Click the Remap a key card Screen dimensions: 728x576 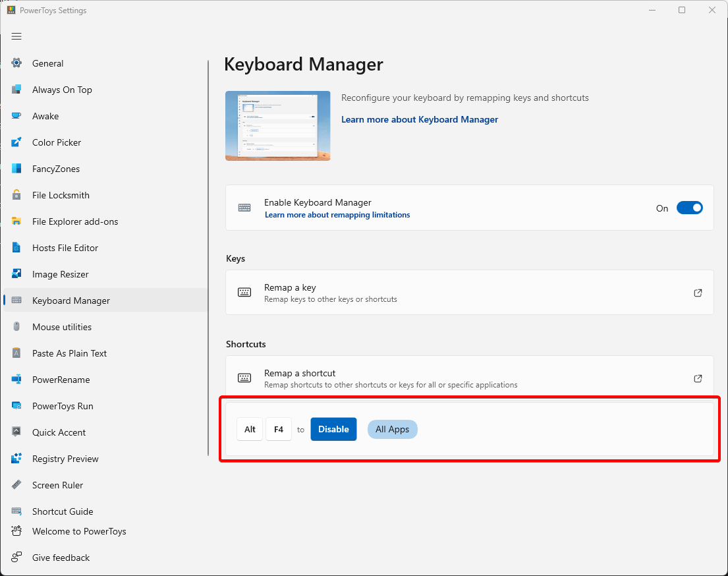pos(469,293)
